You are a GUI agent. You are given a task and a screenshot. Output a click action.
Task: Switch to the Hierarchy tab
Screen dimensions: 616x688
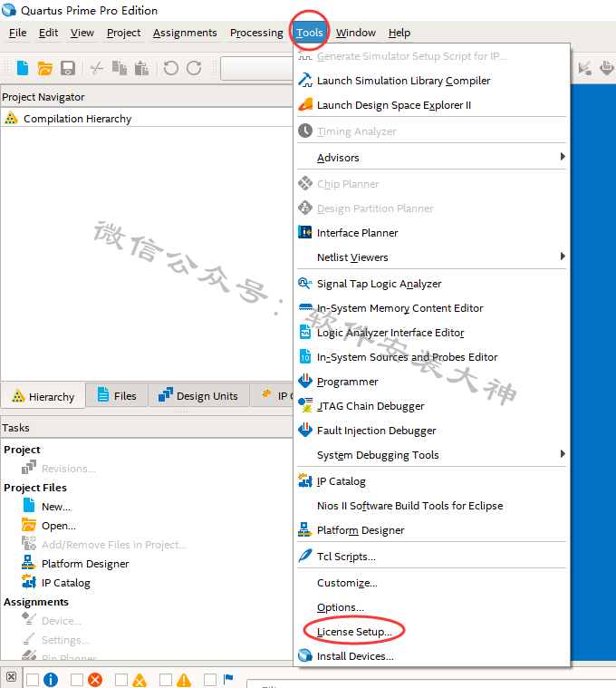click(x=43, y=396)
